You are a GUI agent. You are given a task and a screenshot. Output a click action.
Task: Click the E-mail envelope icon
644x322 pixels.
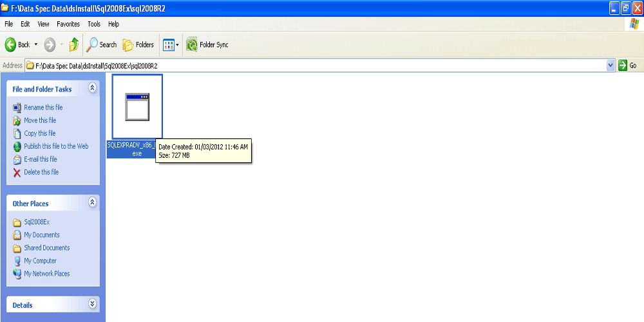pyautogui.click(x=17, y=159)
